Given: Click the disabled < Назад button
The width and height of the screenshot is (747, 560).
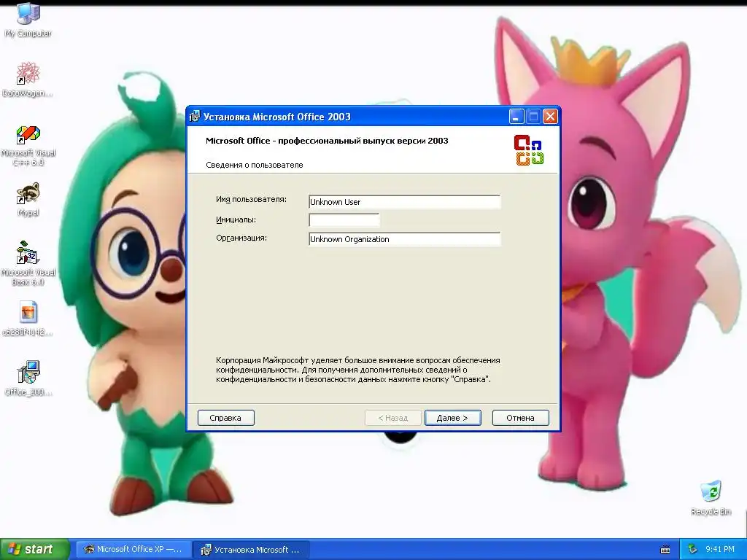Looking at the screenshot, I should pos(393,418).
